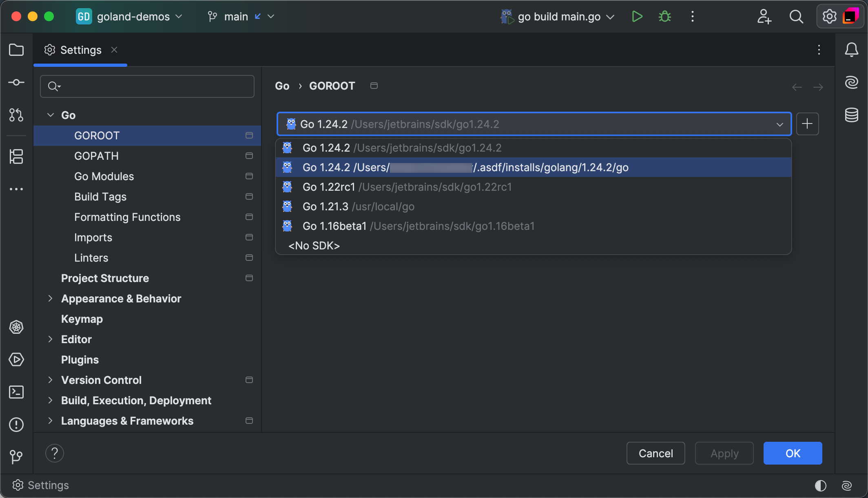Open the Commit tool window
The height and width of the screenshot is (498, 868).
click(x=16, y=82)
